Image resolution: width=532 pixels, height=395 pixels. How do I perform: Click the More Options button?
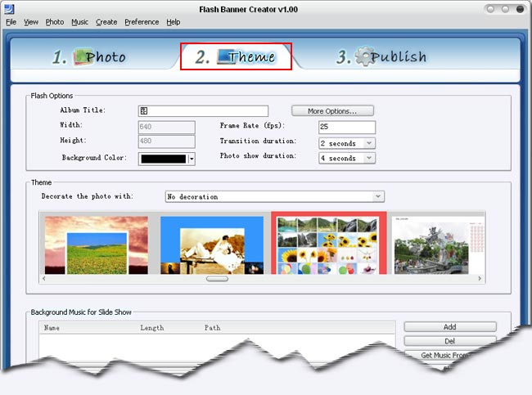pyautogui.click(x=333, y=110)
